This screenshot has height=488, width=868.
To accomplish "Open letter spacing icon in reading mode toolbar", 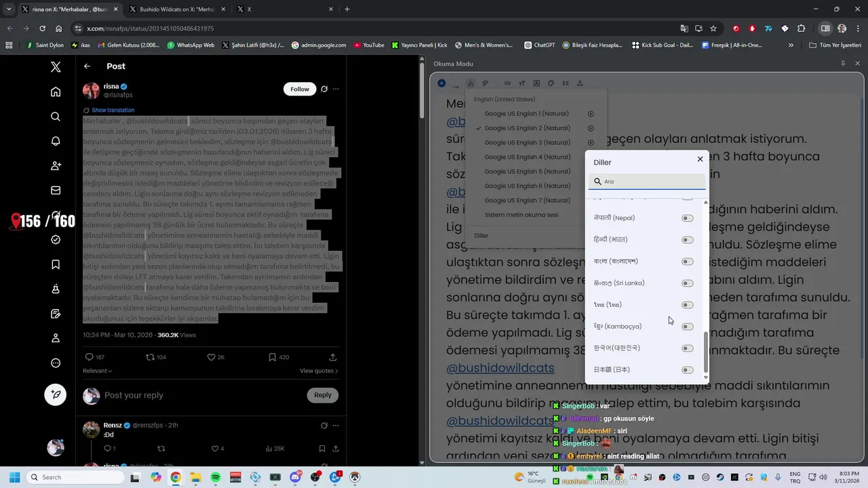I will pyautogui.click(x=580, y=83).
